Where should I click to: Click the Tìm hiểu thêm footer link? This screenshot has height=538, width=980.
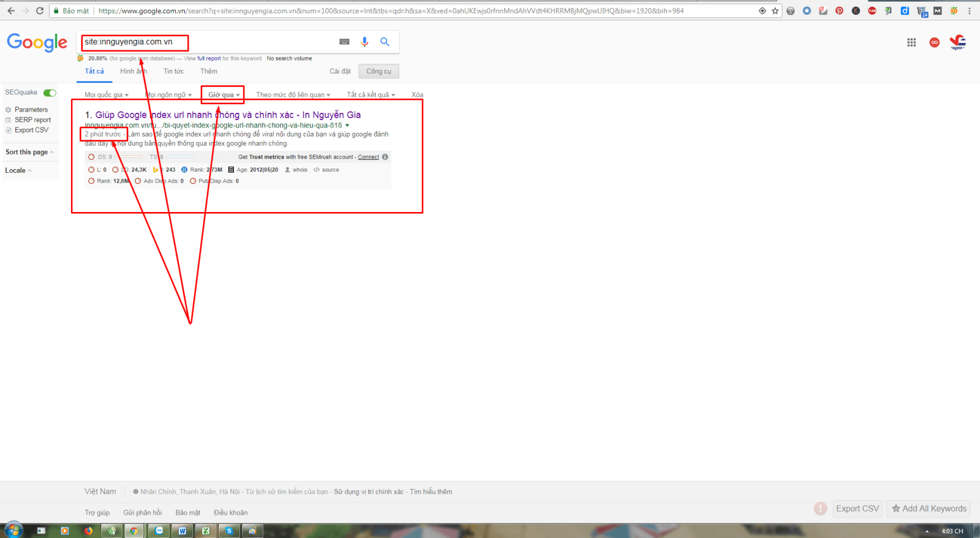click(x=431, y=492)
